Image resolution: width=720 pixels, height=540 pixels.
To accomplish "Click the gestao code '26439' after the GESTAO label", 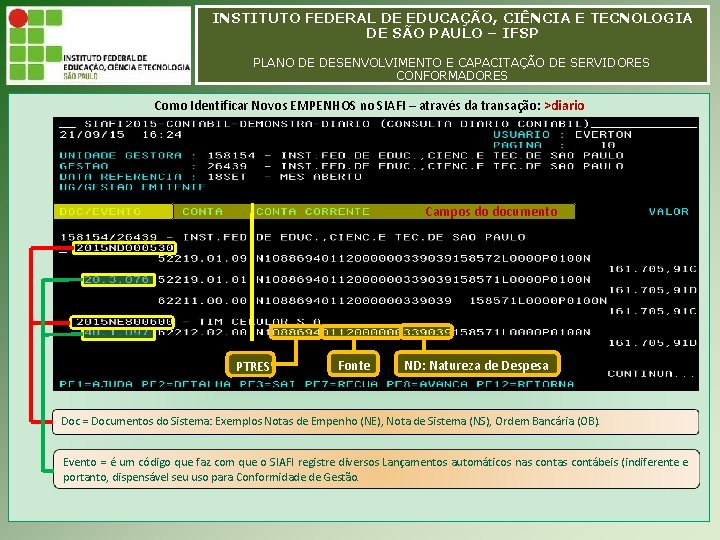I will [227, 166].
